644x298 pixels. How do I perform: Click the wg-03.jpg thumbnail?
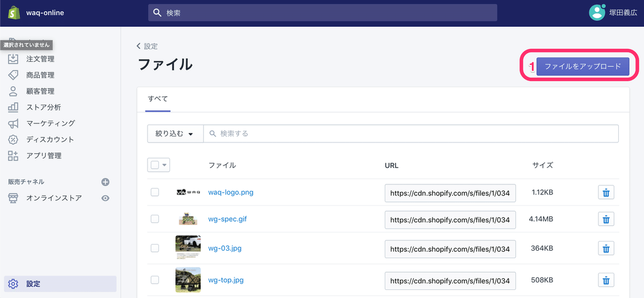(x=188, y=248)
